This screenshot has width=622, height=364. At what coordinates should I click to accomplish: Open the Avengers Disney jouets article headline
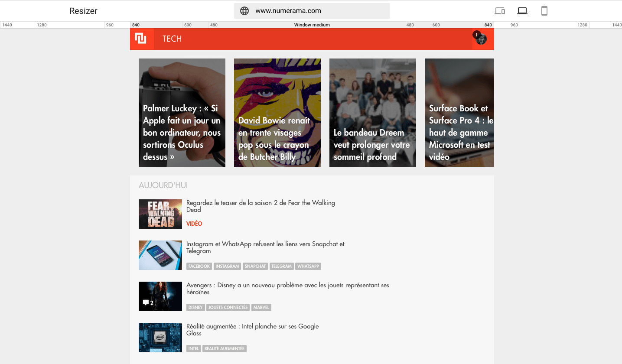(x=288, y=289)
